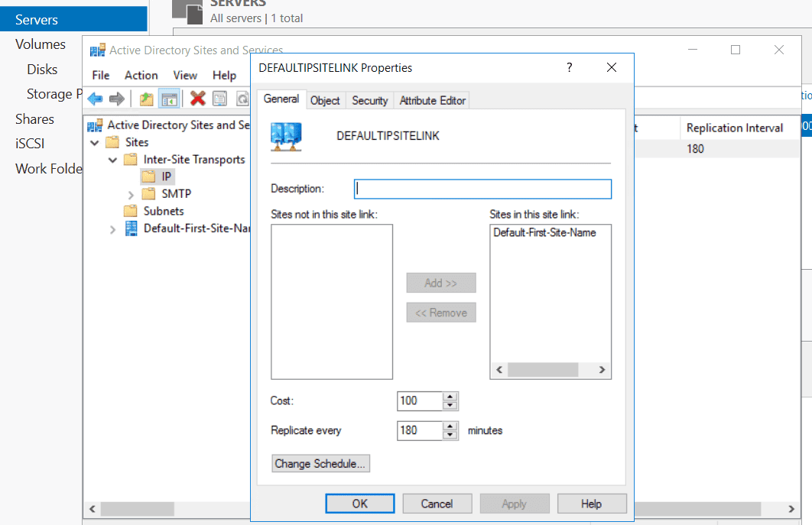
Task: Click the Default-First-Site-Name site icon
Action: tap(132, 228)
